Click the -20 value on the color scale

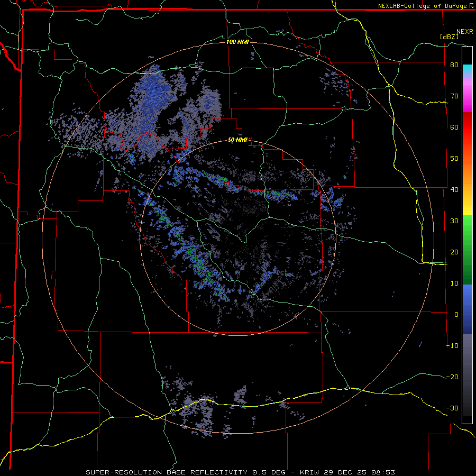pos(452,377)
